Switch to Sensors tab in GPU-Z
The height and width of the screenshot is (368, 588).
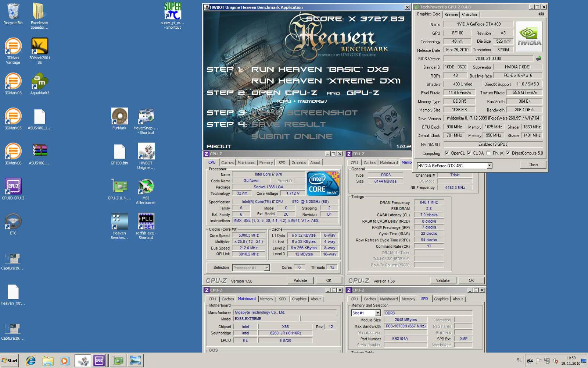451,15
